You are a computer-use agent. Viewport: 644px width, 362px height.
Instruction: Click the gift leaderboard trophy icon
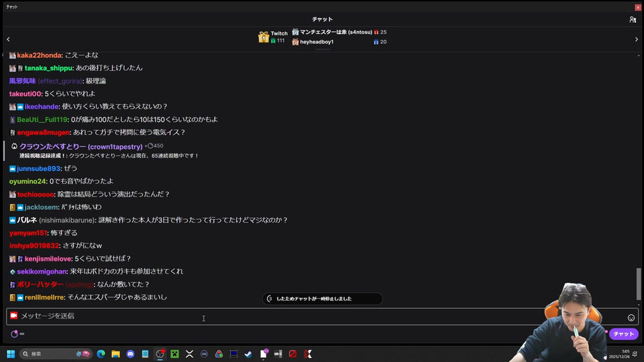pos(263,36)
